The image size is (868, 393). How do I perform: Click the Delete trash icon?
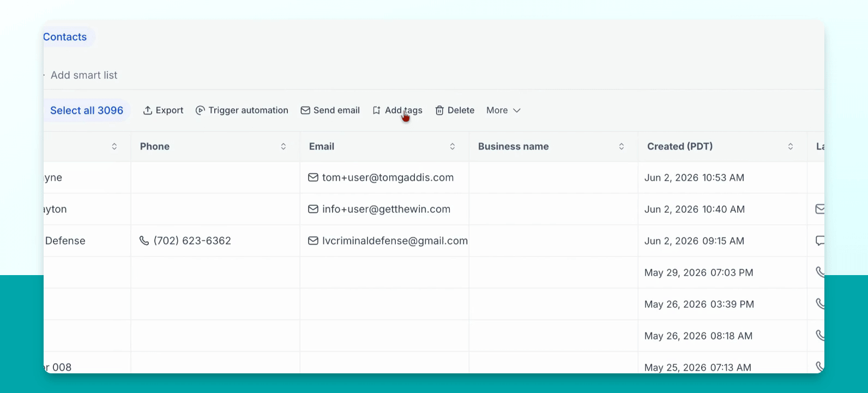pyautogui.click(x=439, y=110)
